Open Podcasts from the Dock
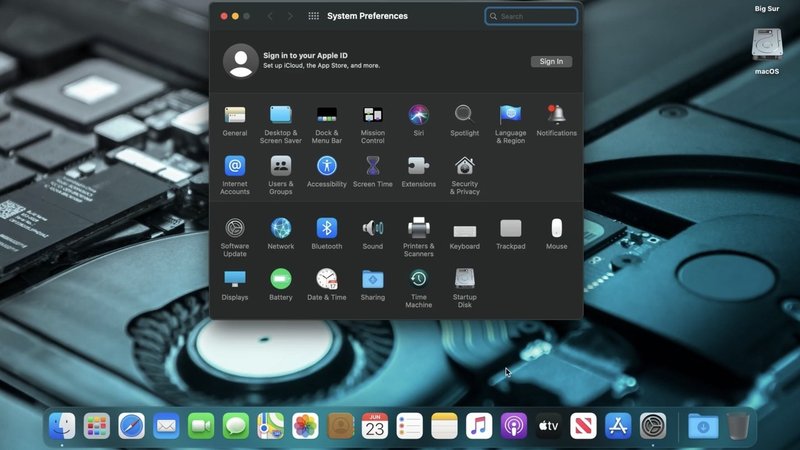This screenshot has width=800, height=450. pyautogui.click(x=514, y=426)
